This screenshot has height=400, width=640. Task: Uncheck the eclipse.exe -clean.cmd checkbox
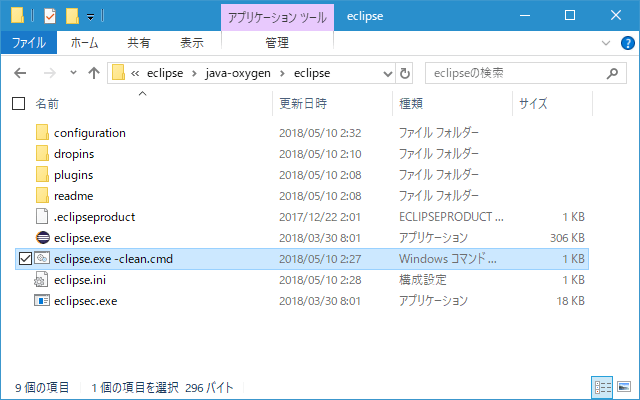[25, 259]
